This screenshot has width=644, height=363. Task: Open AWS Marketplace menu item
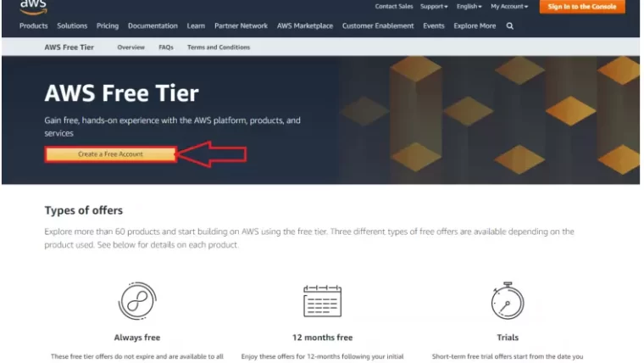pos(305,26)
